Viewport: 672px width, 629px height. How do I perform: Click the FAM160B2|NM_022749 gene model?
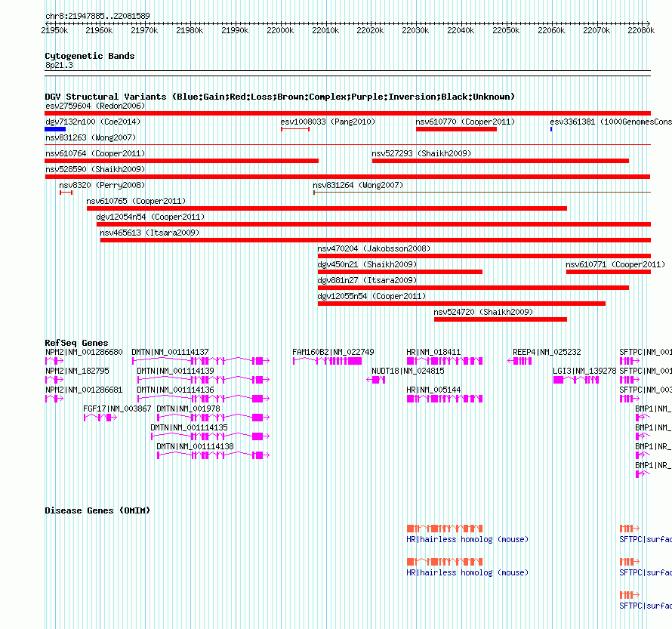[x=328, y=361]
